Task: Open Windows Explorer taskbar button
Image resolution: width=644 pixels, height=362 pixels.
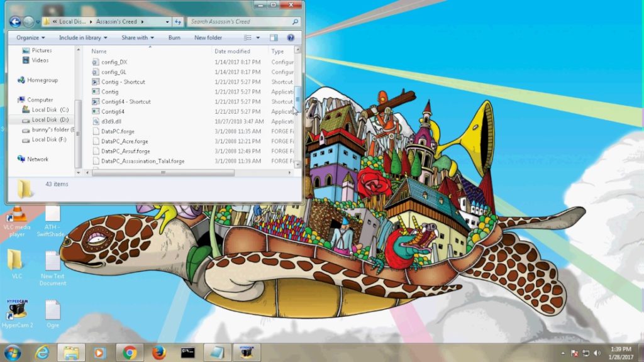Action: pyautogui.click(x=71, y=353)
